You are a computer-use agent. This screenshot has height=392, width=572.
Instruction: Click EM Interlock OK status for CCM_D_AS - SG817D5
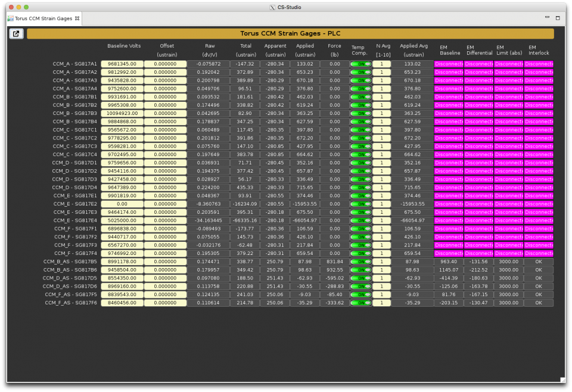tap(538, 278)
